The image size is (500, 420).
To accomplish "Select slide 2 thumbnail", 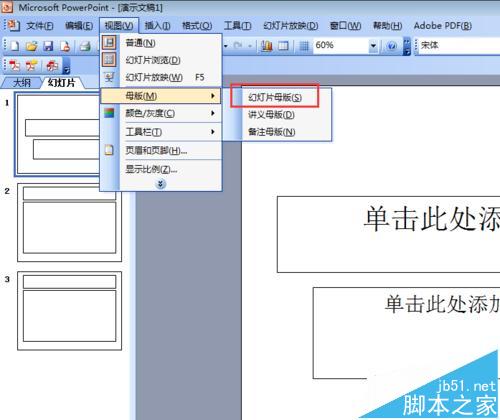I will [69, 222].
